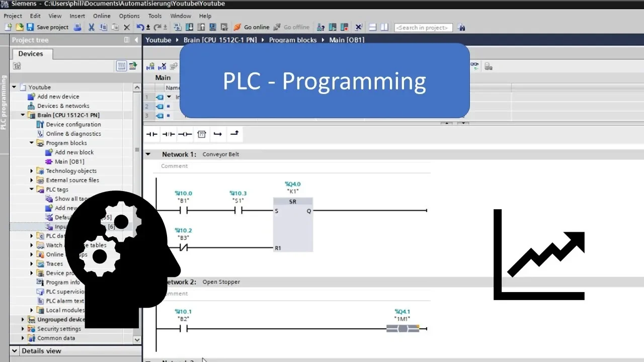Click the Open project toolbar icon
This screenshot has height=362, width=644.
(19, 27)
